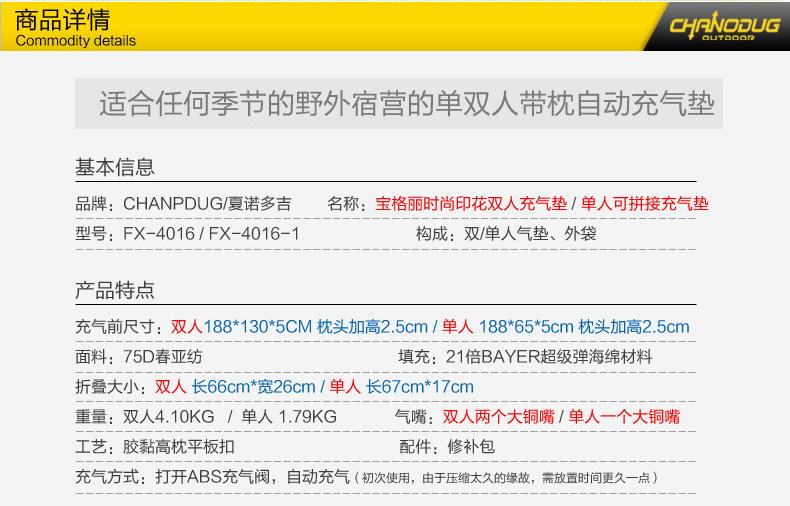Click the filling text 21倍BAYER超级弹海绵材料

coord(549,357)
